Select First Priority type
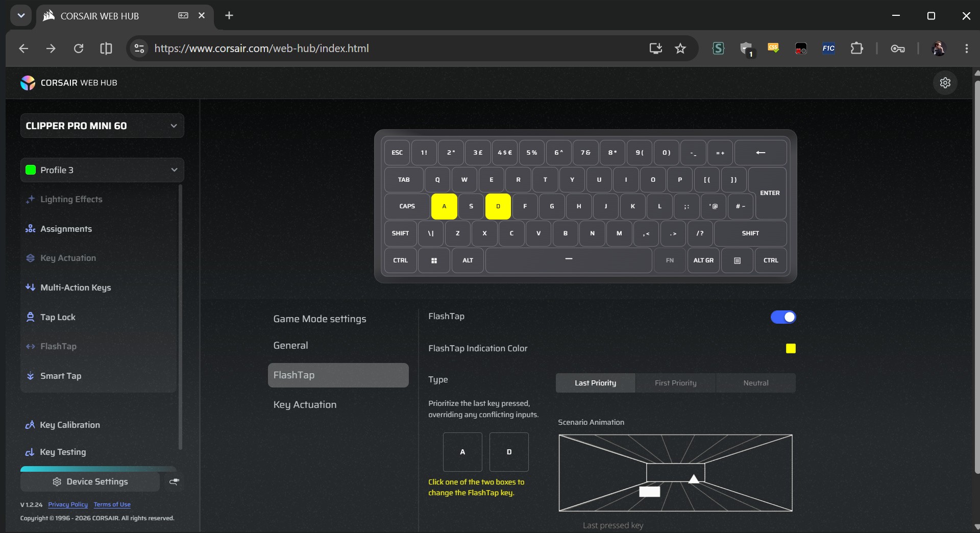The image size is (980, 533). 675,383
